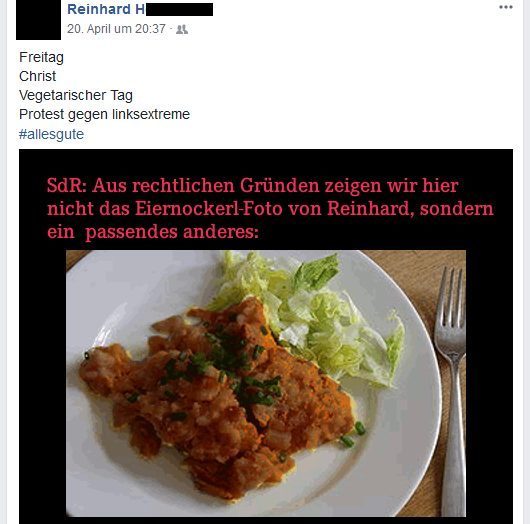Click the Eiernockerl-Foto von Reinhard caption line

pyautogui.click(x=270, y=209)
